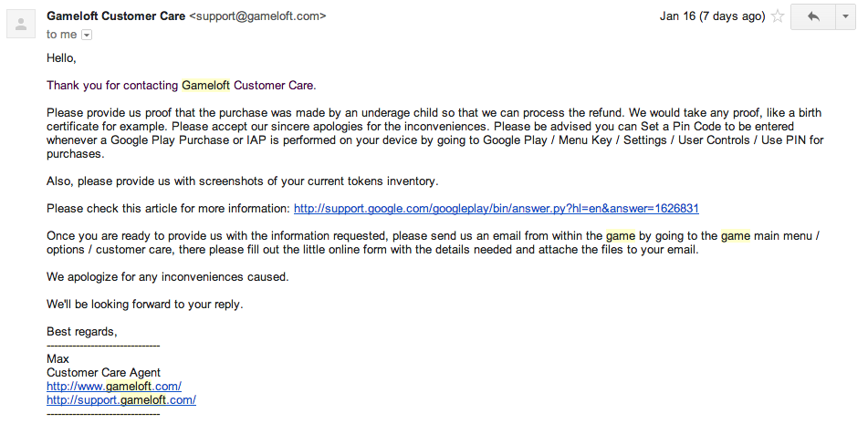Click the 'Hello,' greeting line
868x424 pixels.
(61, 58)
